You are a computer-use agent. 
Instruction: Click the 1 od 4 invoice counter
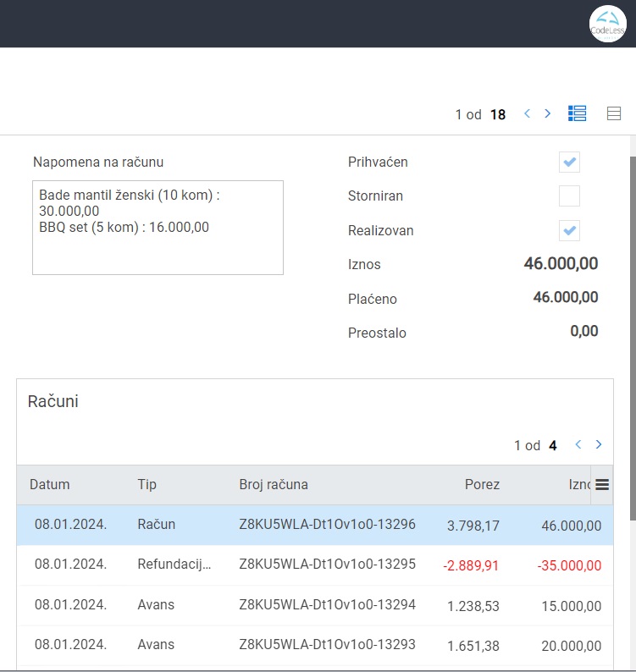click(x=535, y=445)
